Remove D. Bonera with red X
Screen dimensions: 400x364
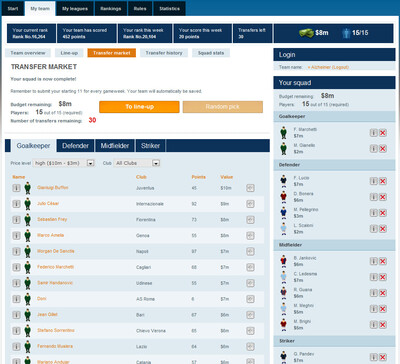(x=383, y=197)
